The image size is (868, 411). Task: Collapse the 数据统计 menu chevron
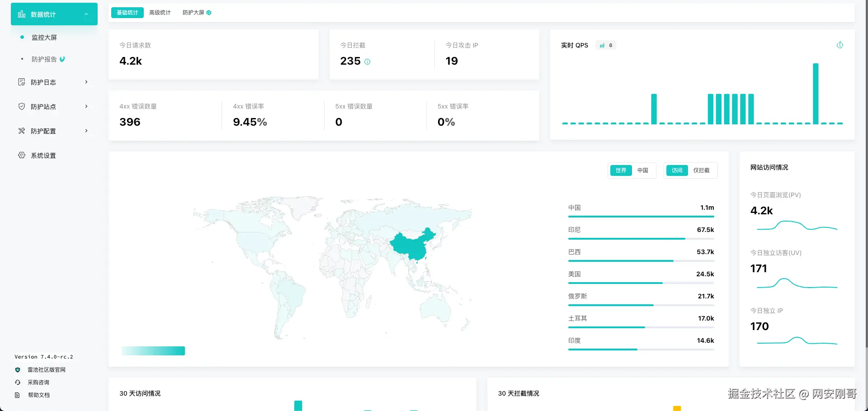click(86, 14)
